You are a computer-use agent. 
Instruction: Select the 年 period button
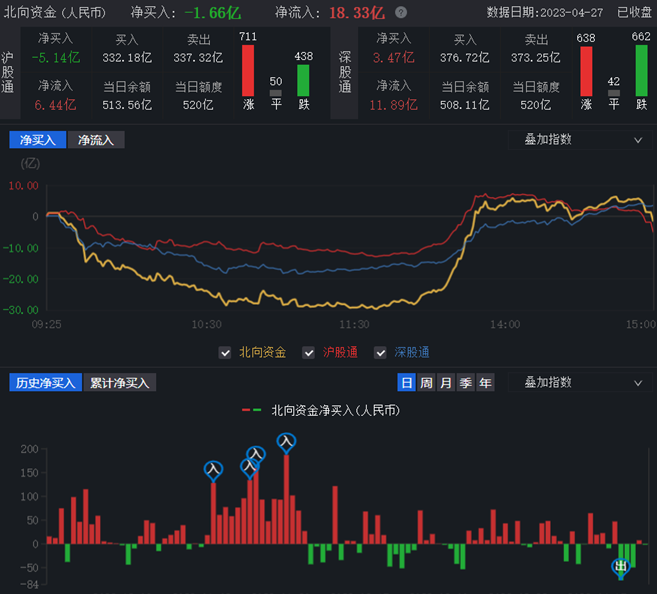coord(485,382)
